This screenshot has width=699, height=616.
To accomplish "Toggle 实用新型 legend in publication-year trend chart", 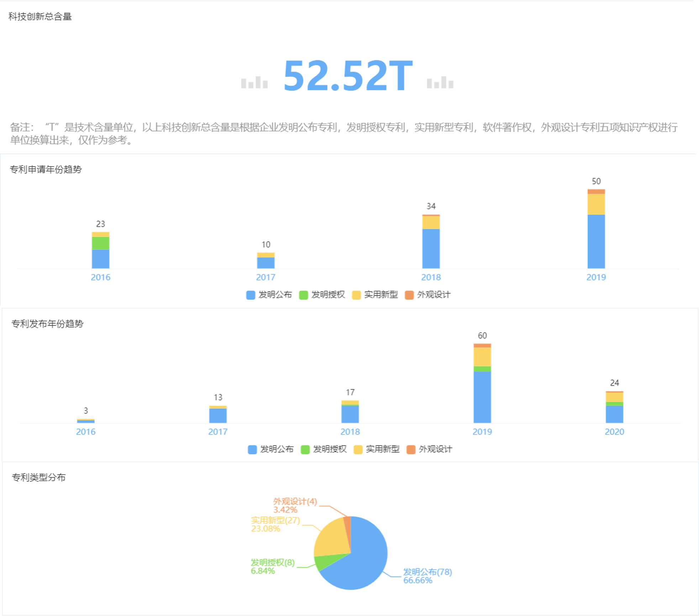I will tap(377, 449).
